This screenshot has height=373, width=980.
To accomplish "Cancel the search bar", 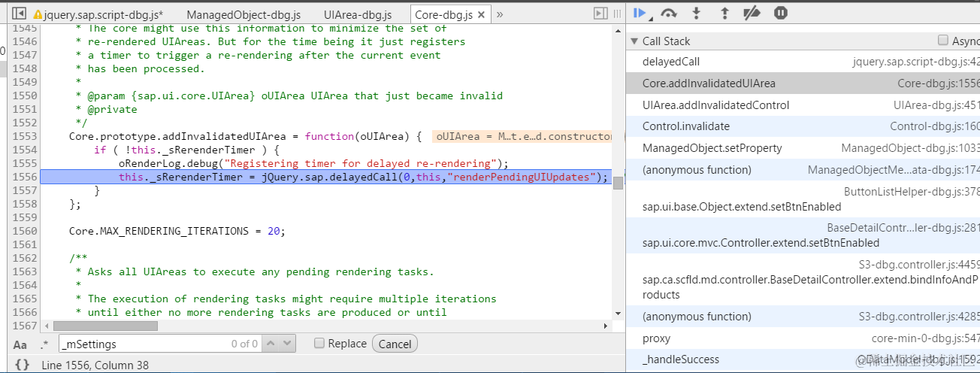I will coord(395,344).
